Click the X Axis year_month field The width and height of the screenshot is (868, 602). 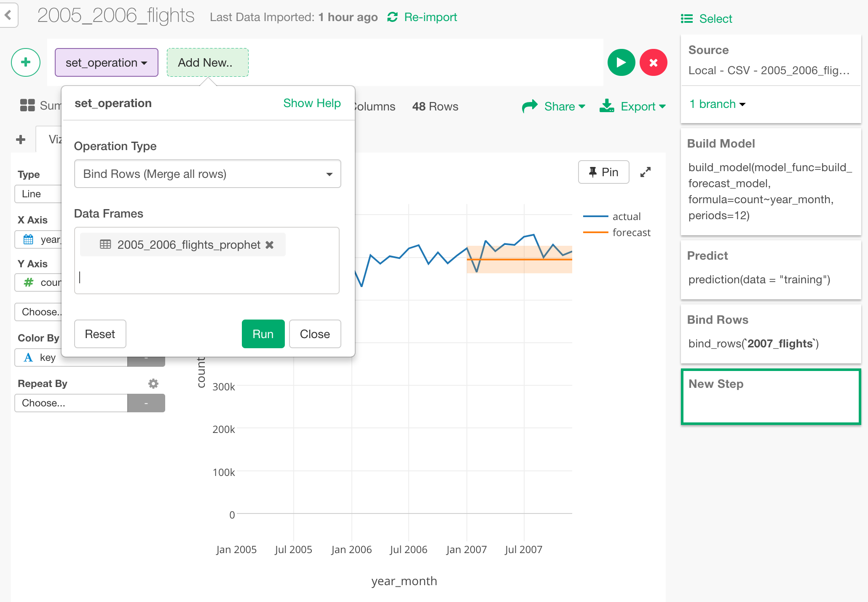click(x=38, y=239)
